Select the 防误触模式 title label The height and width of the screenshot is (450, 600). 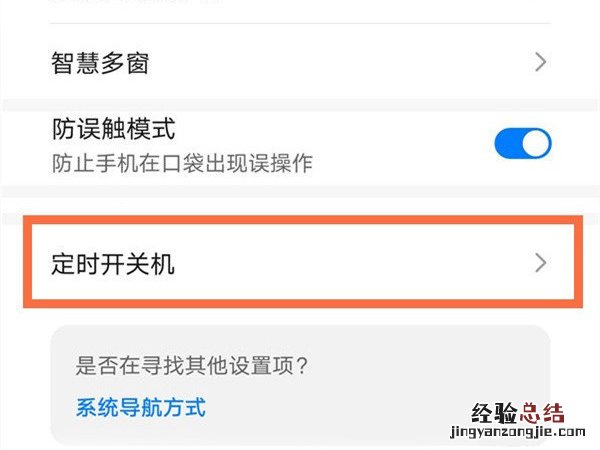click(113, 129)
